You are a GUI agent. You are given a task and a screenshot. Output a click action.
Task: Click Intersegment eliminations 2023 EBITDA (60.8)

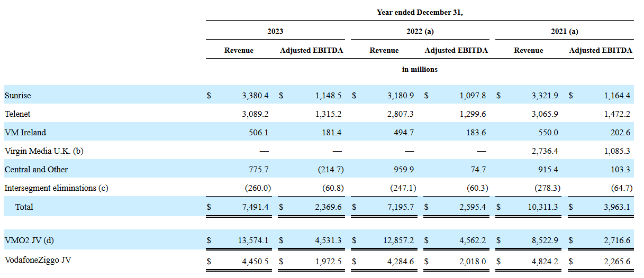[x=333, y=188]
